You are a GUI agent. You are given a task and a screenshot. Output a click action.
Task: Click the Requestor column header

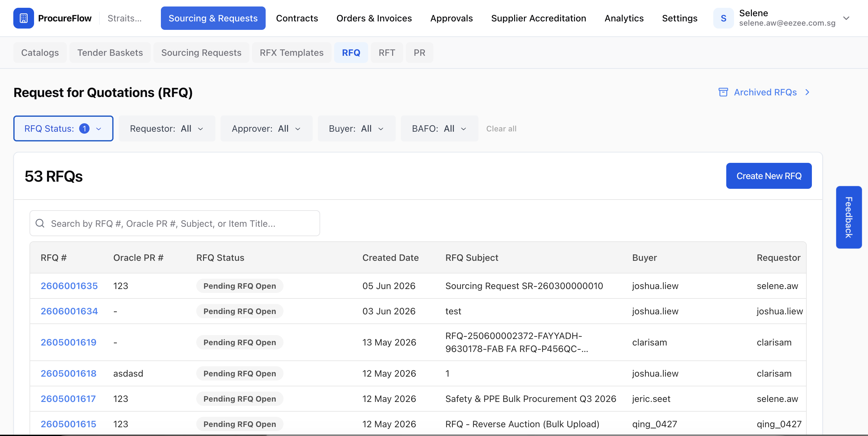(x=778, y=258)
